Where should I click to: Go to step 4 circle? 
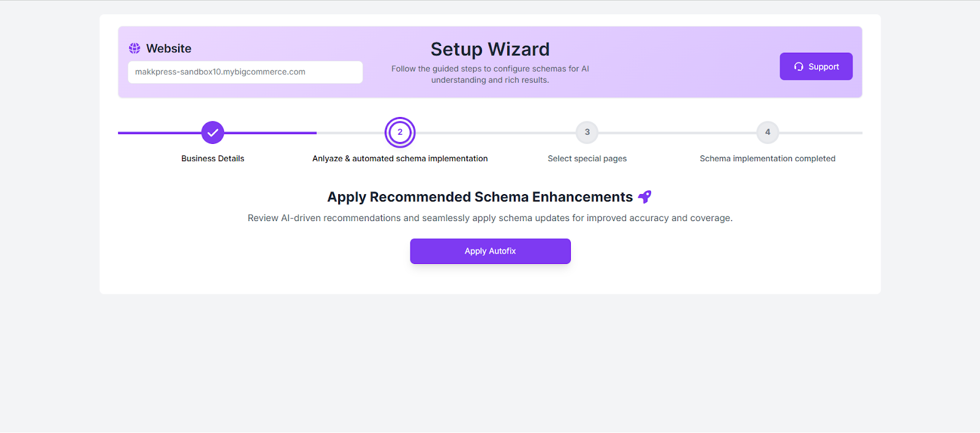[x=767, y=132]
